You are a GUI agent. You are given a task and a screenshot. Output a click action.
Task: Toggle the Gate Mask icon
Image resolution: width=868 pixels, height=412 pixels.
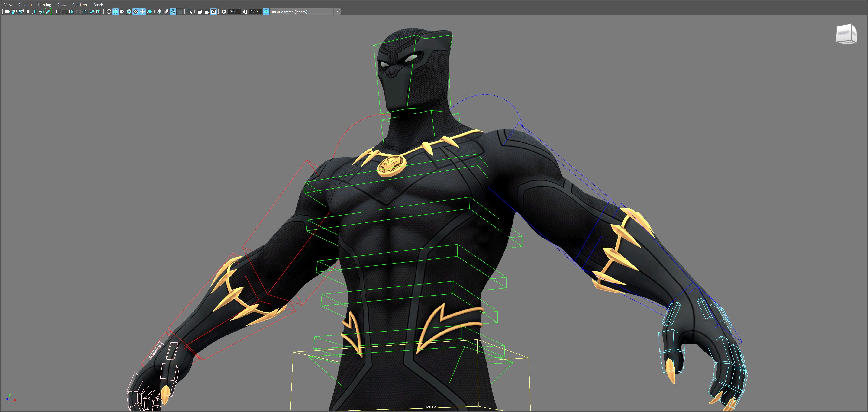pyautogui.click(x=78, y=11)
